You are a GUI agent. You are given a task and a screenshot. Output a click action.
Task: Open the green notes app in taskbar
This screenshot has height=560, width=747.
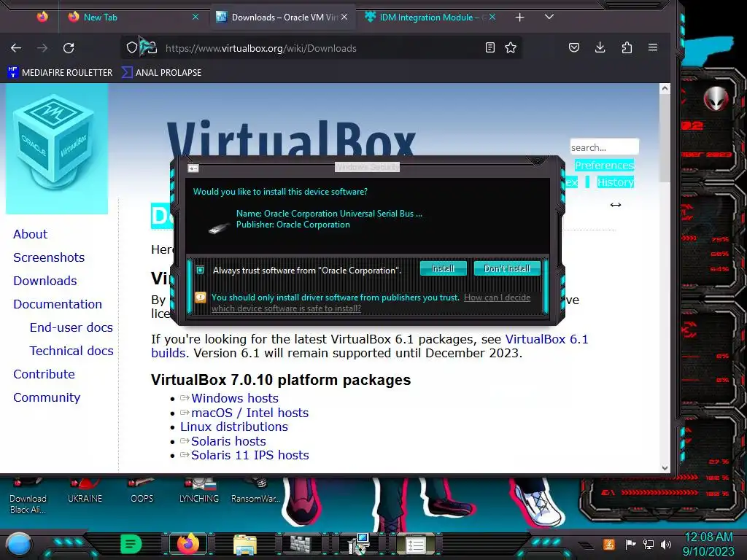(131, 544)
